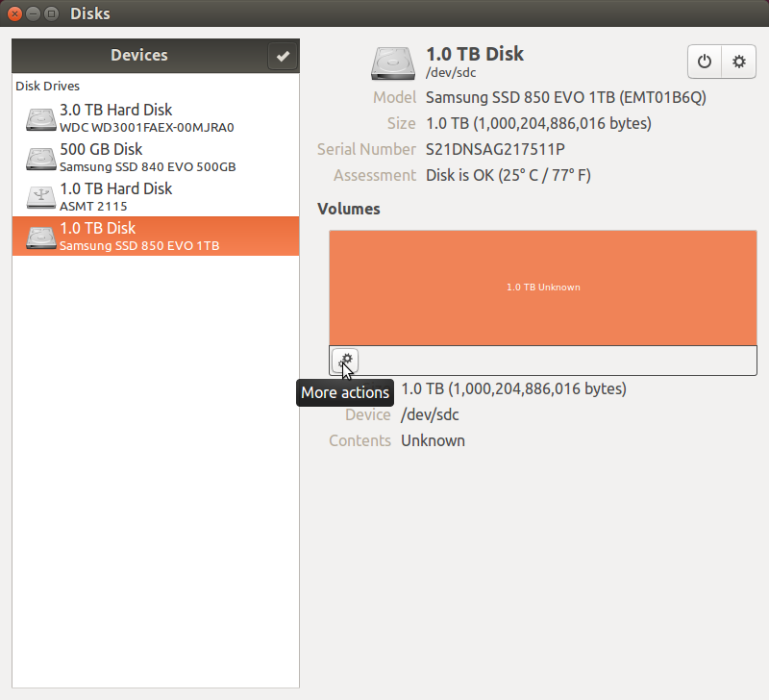Click the model text Samsung SSD 850 EVO 1TB
769x700 pixels.
tap(566, 98)
